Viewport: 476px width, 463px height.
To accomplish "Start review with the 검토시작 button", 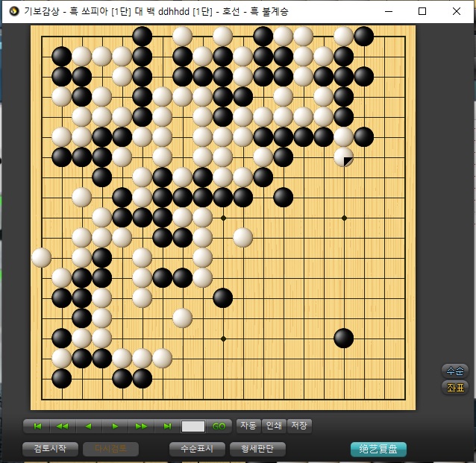I will coord(50,449).
